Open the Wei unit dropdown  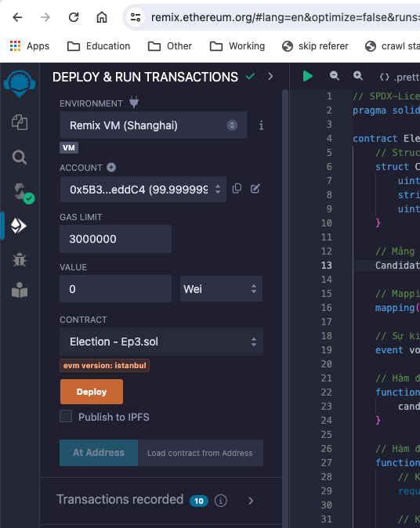tap(221, 289)
